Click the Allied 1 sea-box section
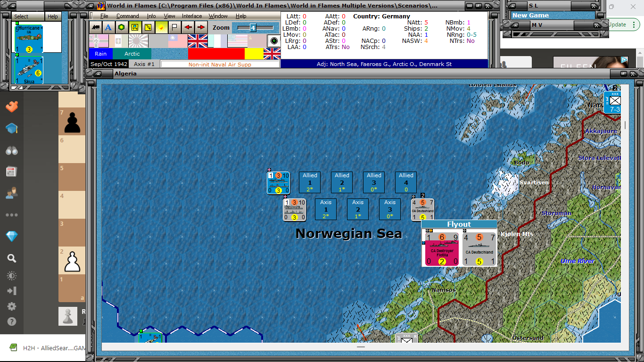 [310, 182]
